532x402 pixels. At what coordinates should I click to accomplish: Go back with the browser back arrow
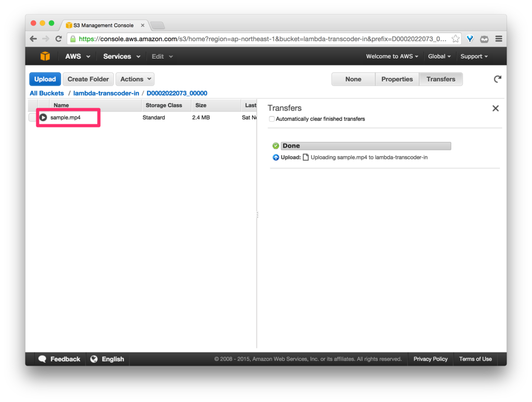click(33, 38)
